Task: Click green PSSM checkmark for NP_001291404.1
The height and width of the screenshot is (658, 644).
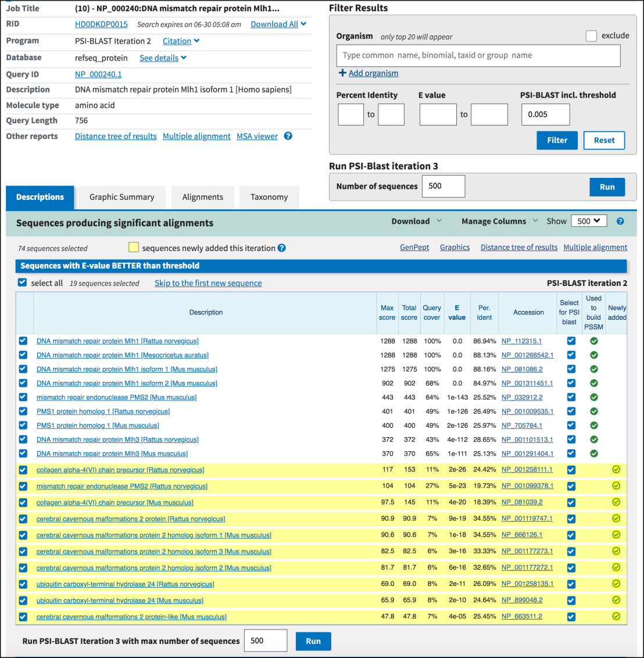Action: (593, 453)
